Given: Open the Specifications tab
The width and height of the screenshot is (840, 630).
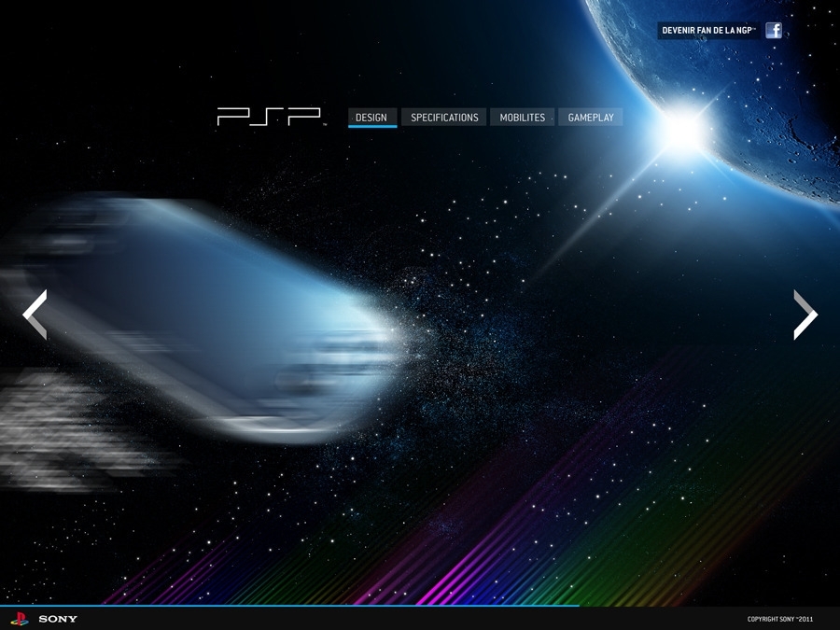Looking at the screenshot, I should (x=444, y=118).
